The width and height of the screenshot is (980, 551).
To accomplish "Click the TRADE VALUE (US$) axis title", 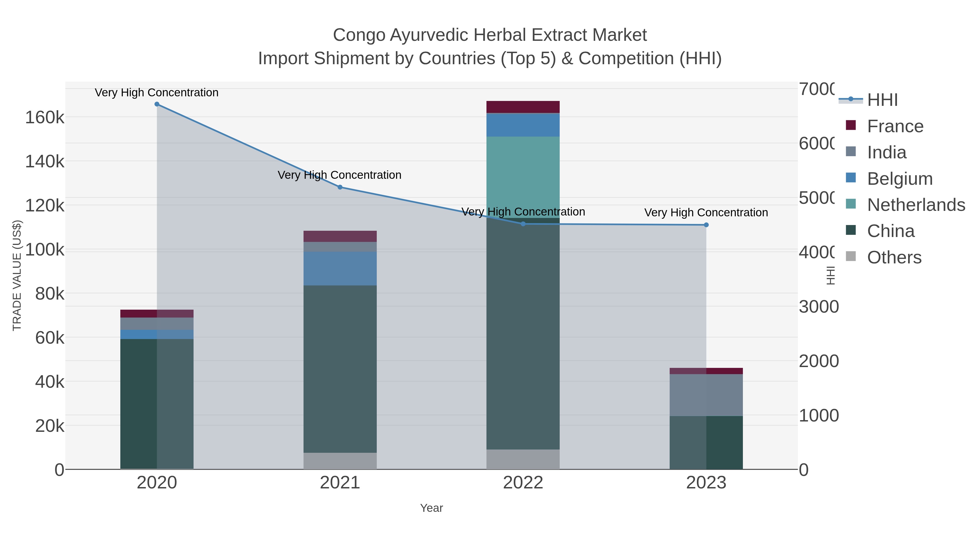I will [17, 275].
